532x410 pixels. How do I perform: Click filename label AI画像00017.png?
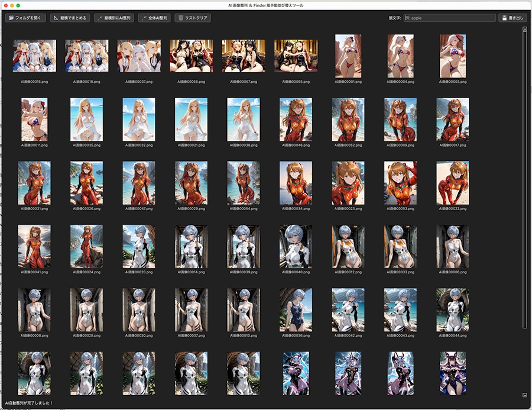pos(453,146)
